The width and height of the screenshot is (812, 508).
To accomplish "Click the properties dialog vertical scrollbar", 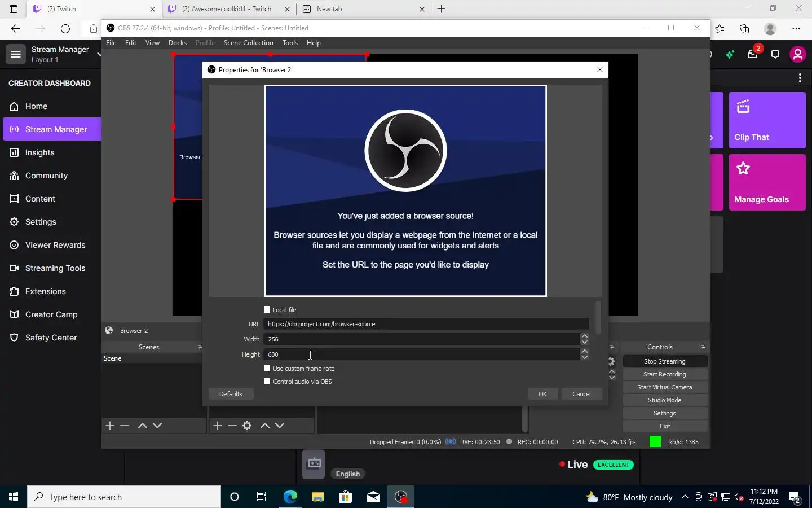I will tap(598, 318).
